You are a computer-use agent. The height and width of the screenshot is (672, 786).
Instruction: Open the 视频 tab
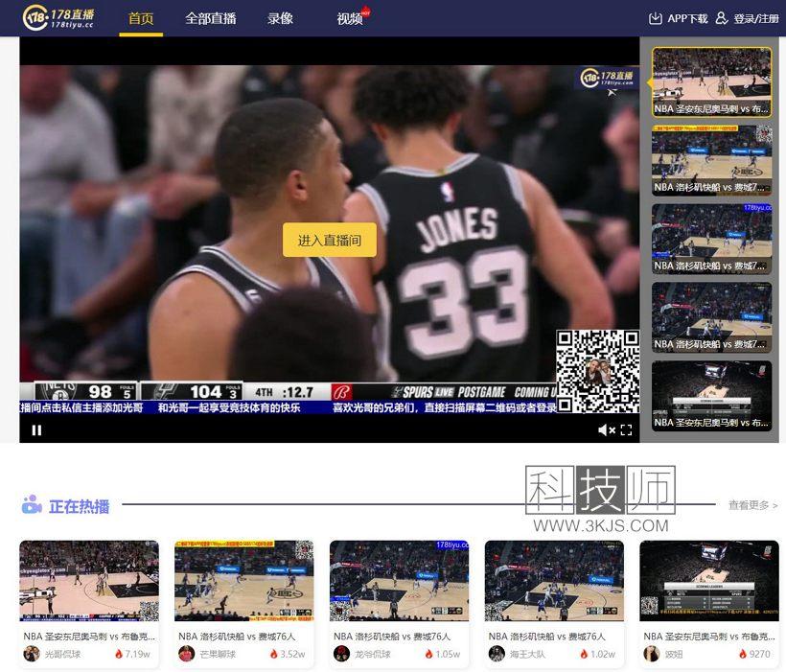pyautogui.click(x=350, y=18)
